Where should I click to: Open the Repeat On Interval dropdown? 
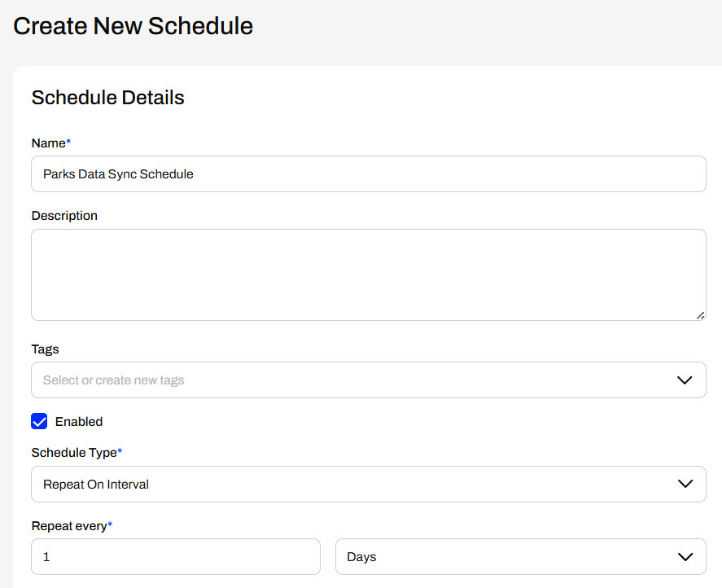click(x=369, y=484)
